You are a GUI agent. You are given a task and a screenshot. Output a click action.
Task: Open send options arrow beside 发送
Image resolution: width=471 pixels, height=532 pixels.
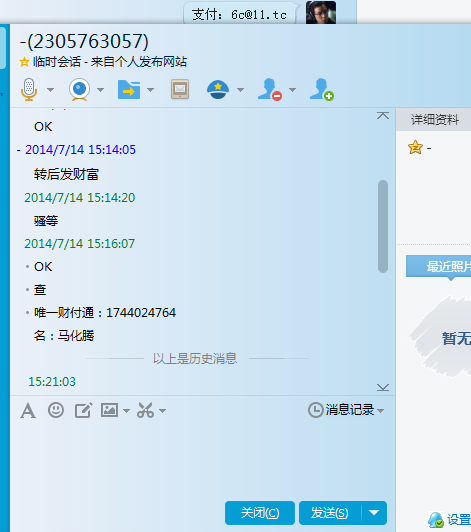coord(374,513)
